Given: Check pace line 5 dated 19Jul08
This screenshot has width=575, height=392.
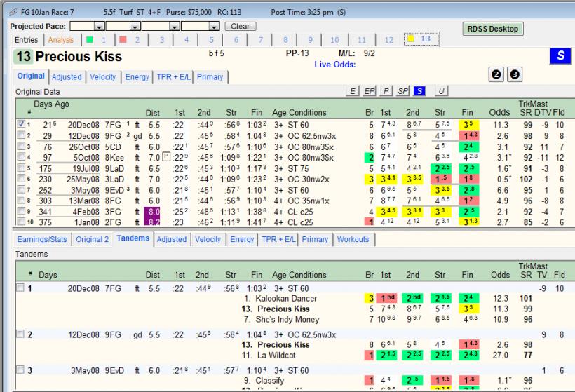Looking at the screenshot, I should pyautogui.click(x=21, y=168).
